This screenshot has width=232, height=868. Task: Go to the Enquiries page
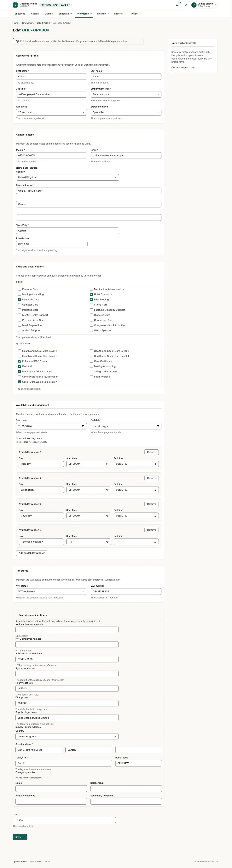click(20, 14)
